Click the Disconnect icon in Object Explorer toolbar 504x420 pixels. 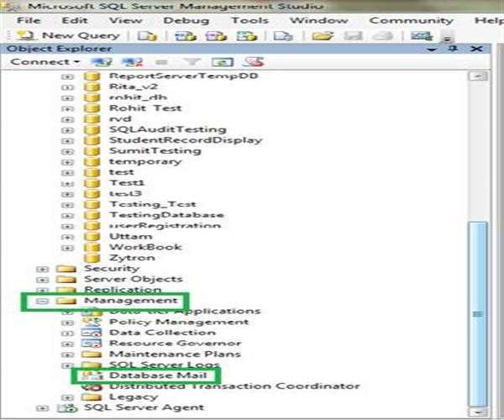point(131,62)
